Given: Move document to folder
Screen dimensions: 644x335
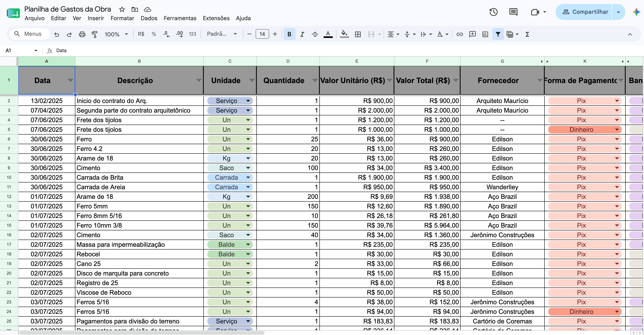Looking at the screenshot, I should click(135, 10).
